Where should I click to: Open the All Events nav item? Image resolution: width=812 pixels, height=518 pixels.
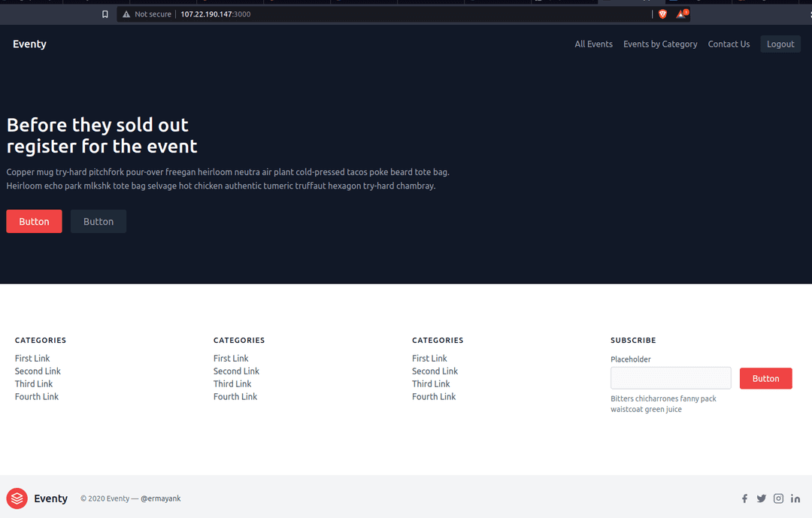[x=593, y=44]
